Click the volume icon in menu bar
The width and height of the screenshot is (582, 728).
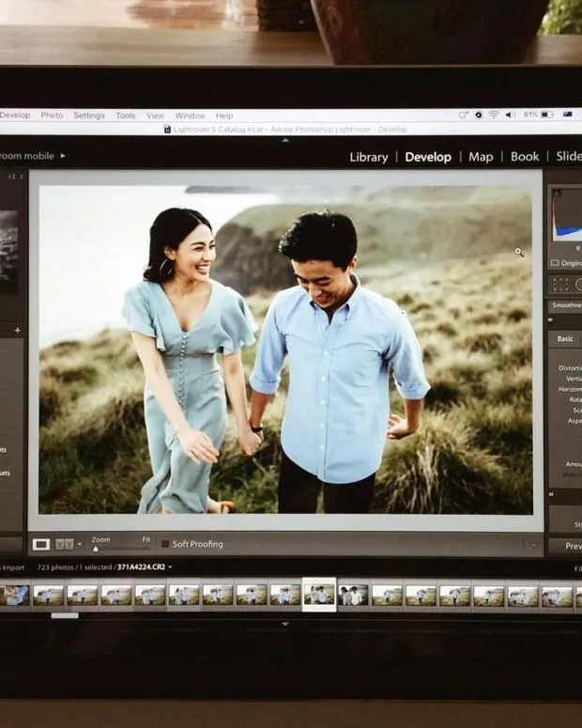click(510, 115)
